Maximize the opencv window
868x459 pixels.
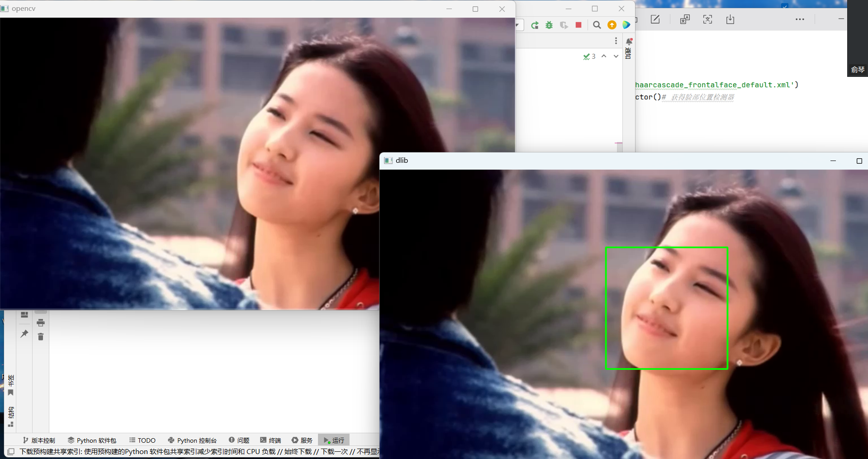click(x=475, y=9)
